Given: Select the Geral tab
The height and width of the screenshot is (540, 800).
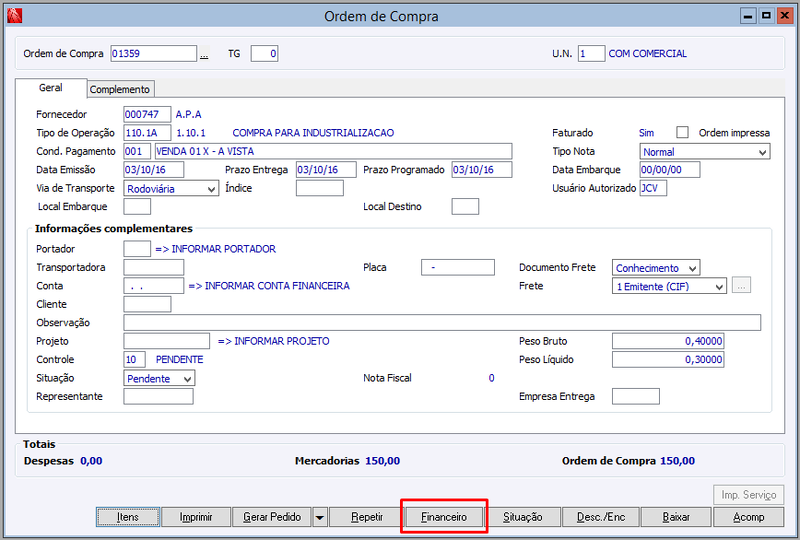Looking at the screenshot, I should coord(51,88).
